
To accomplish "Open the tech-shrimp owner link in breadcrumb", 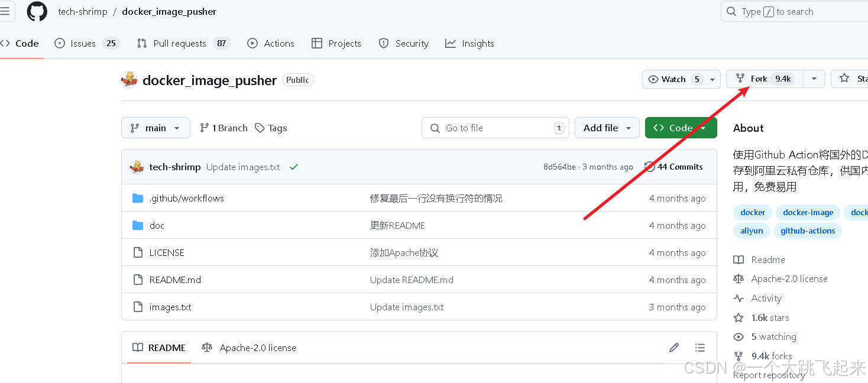I will pyautogui.click(x=83, y=12).
